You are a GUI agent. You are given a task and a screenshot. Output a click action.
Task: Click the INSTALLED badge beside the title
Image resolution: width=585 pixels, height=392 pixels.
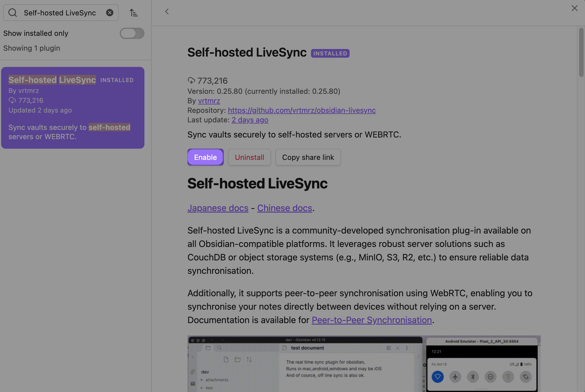point(330,53)
